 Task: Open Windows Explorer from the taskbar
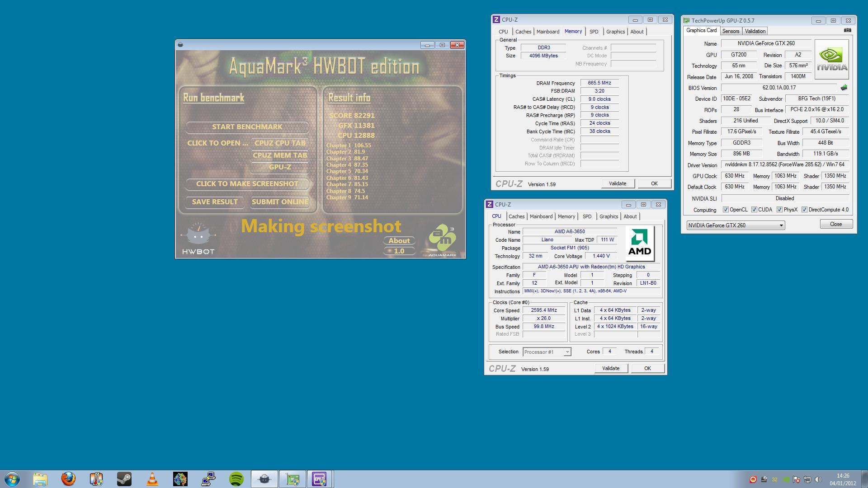coord(40,479)
